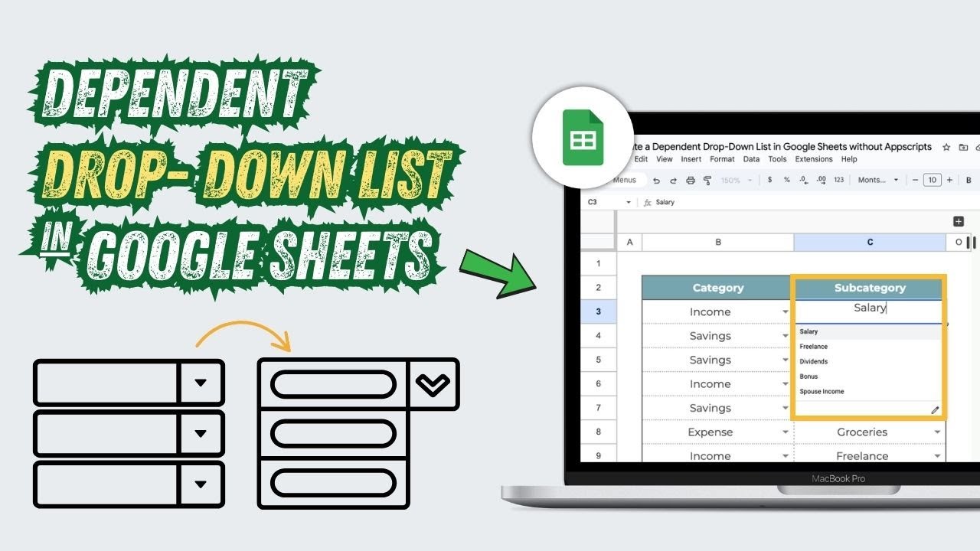
Task: Choose Dividends from the dropdown list
Action: [868, 361]
